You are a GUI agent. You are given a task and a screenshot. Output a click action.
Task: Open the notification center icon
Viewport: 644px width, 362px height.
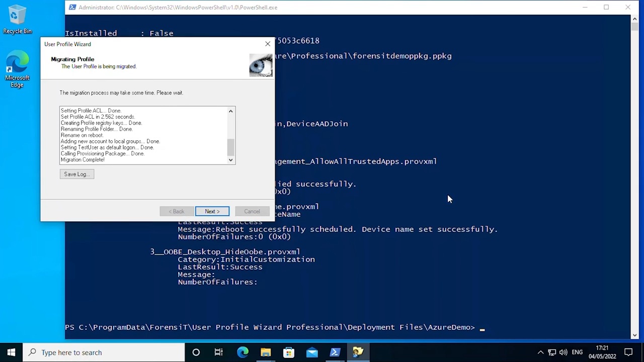(x=628, y=352)
